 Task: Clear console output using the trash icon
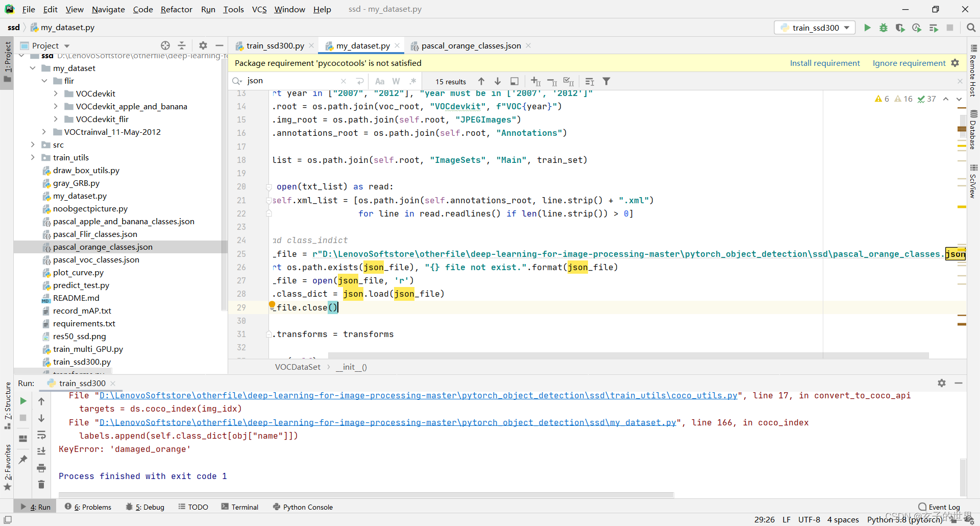[x=42, y=485]
